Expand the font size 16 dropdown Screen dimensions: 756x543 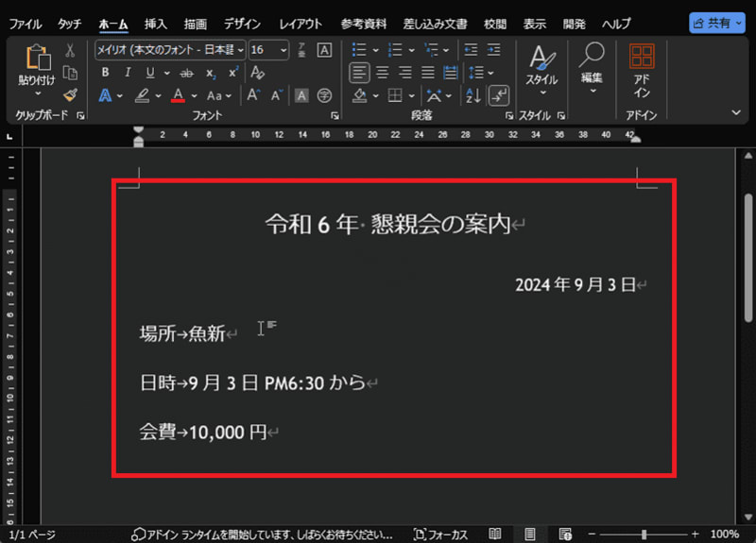click(284, 50)
